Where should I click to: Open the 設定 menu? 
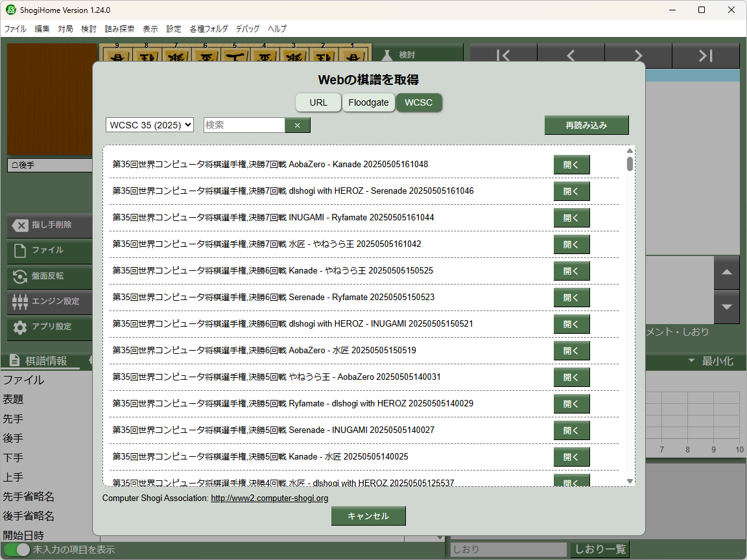[x=173, y=29]
